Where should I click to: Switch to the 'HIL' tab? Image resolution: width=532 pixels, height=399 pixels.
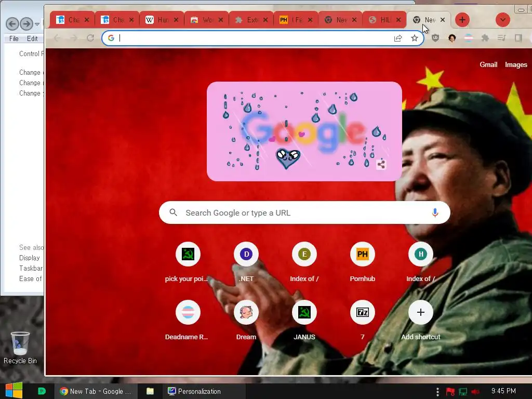(x=385, y=20)
